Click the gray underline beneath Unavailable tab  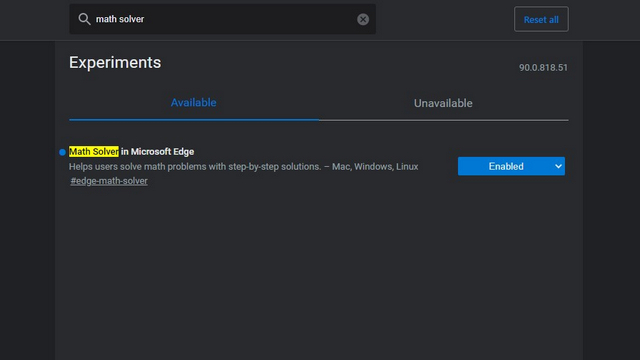444,120
